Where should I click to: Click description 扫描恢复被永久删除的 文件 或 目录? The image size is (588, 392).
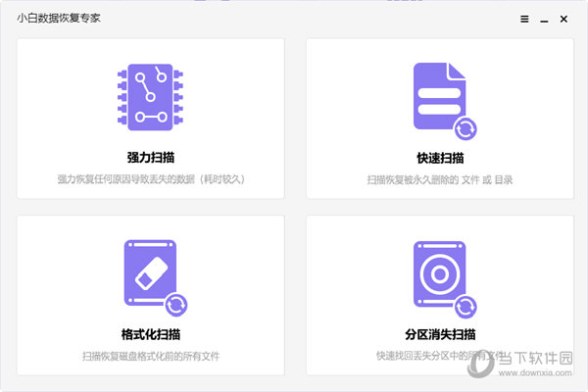coord(440,179)
